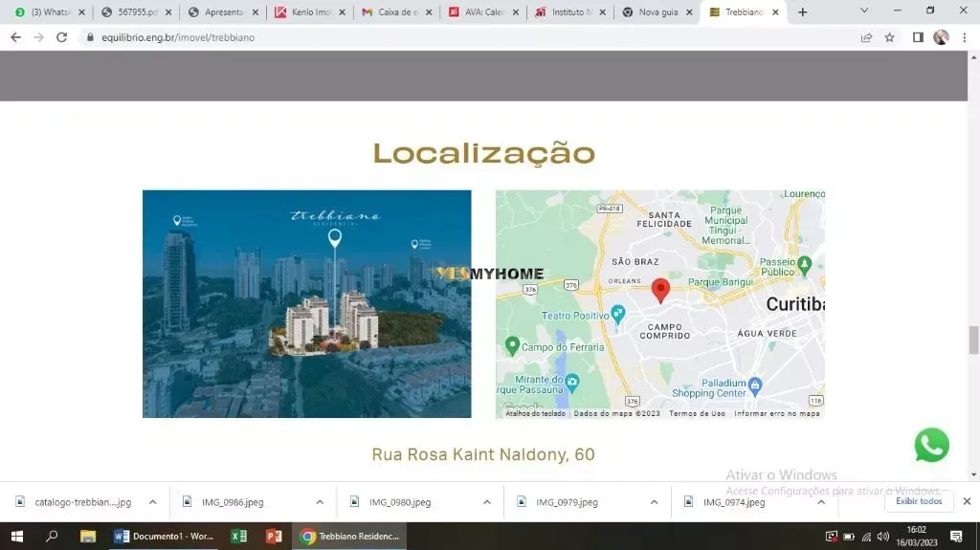Close the downloads bar
The width and height of the screenshot is (980, 550).
(x=967, y=501)
